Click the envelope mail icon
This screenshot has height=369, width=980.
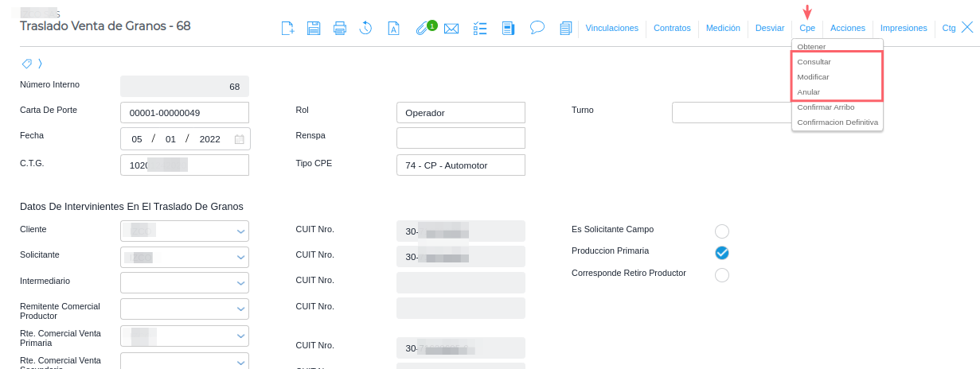coord(451,29)
